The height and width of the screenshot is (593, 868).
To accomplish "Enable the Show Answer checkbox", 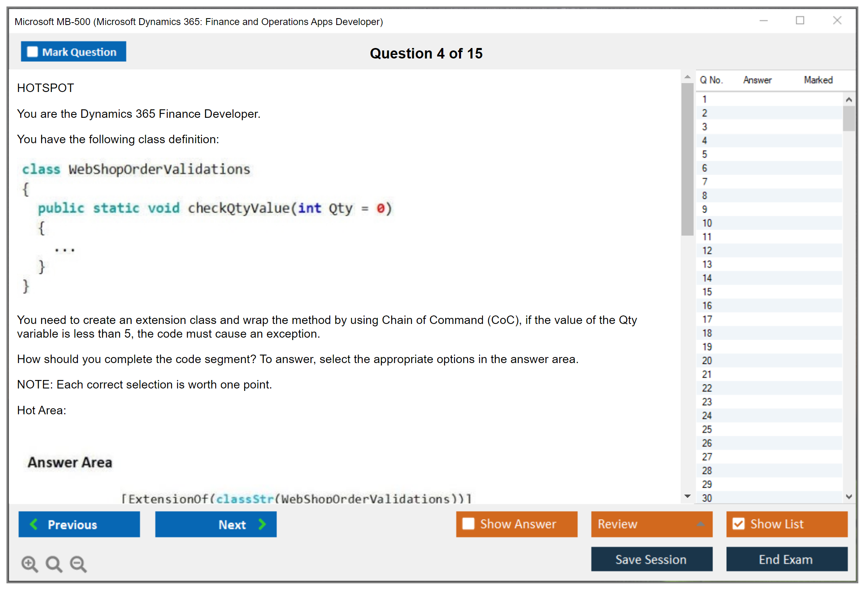I will [x=468, y=524].
